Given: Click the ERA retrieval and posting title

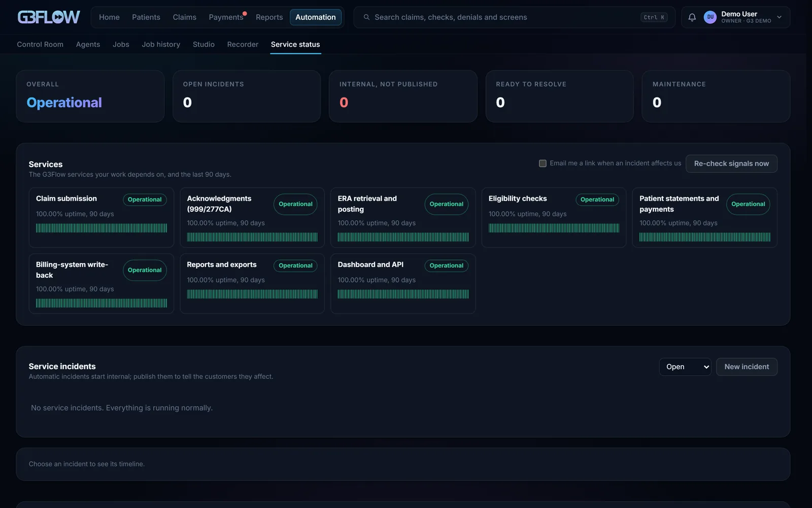Looking at the screenshot, I should pos(367,204).
